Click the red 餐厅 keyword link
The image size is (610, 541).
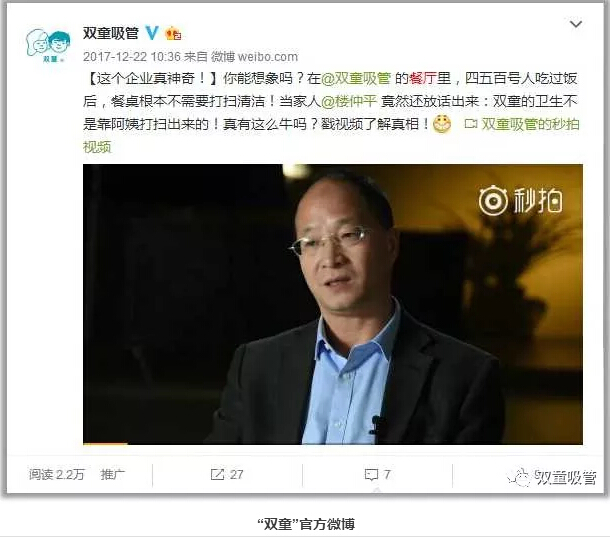(423, 79)
